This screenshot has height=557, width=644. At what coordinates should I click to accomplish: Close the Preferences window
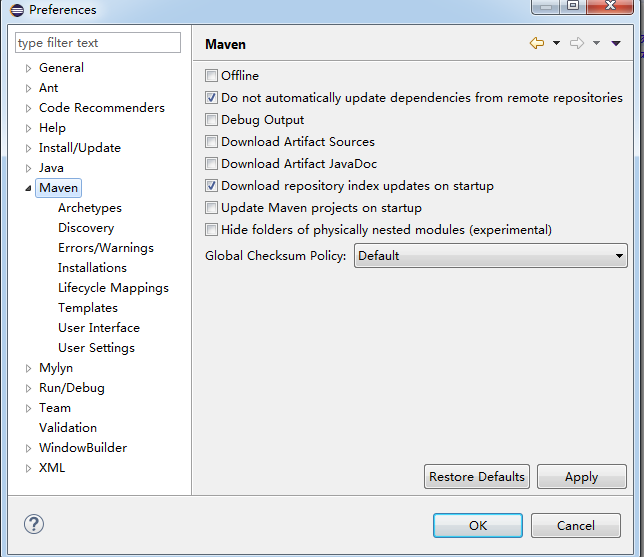tap(610, 6)
